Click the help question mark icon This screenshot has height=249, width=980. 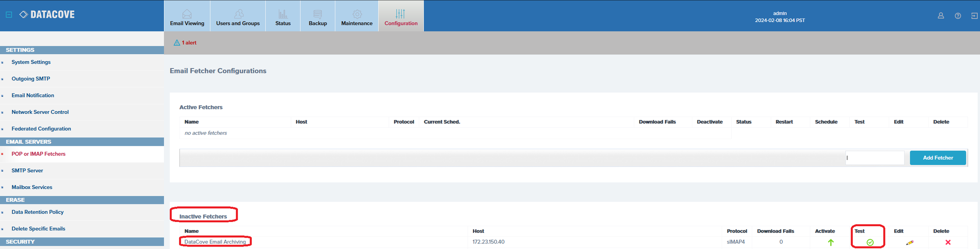958,16
